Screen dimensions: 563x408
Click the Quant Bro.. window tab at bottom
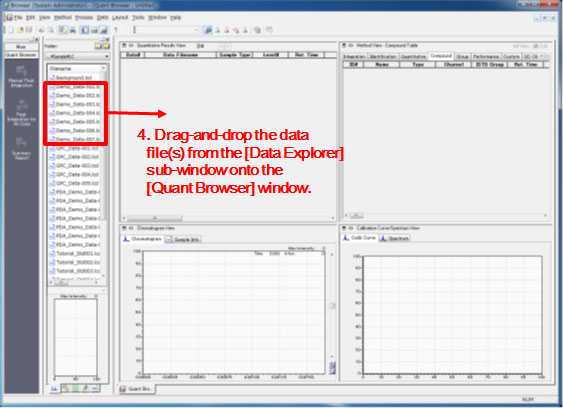(137, 389)
